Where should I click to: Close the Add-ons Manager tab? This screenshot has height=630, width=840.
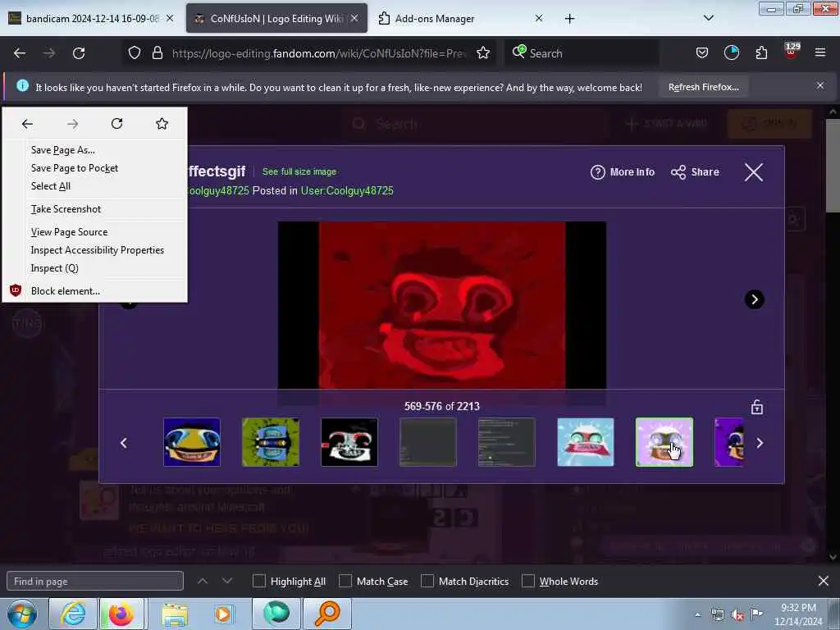(539, 18)
